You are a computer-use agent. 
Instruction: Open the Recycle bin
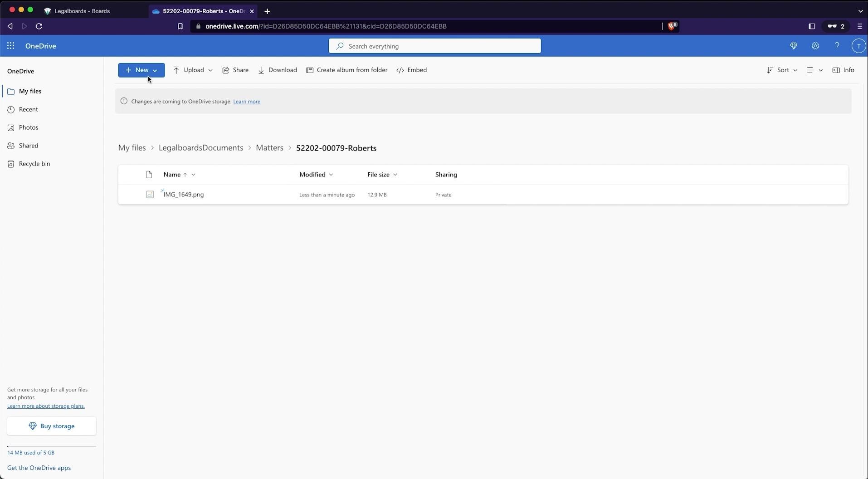click(x=34, y=164)
